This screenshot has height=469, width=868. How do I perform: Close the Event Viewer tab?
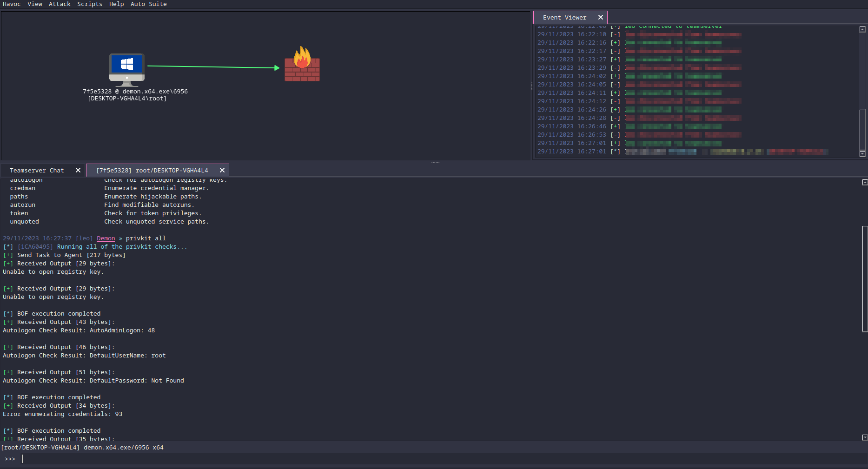click(x=601, y=17)
